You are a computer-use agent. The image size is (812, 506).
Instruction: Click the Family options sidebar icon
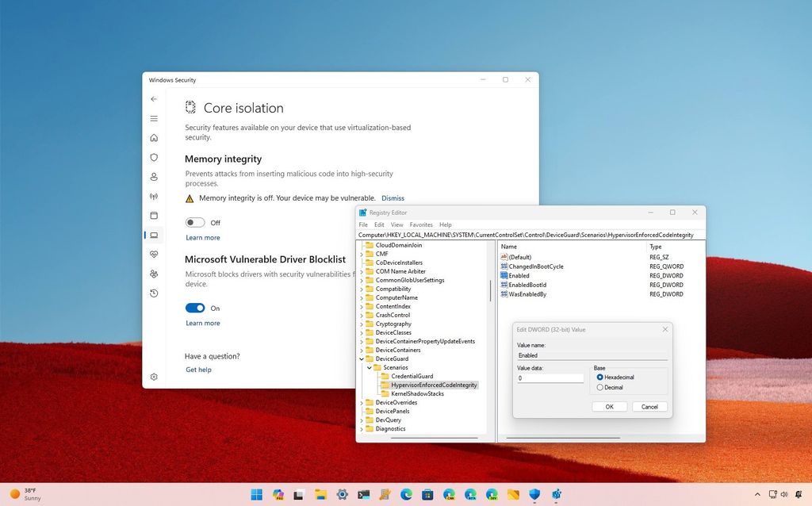pyautogui.click(x=154, y=274)
